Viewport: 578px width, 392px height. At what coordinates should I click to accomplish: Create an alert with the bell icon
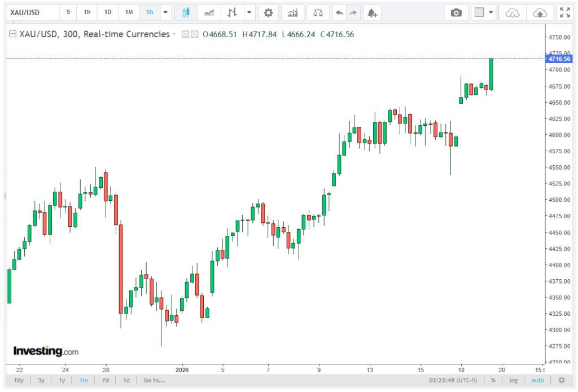[371, 12]
